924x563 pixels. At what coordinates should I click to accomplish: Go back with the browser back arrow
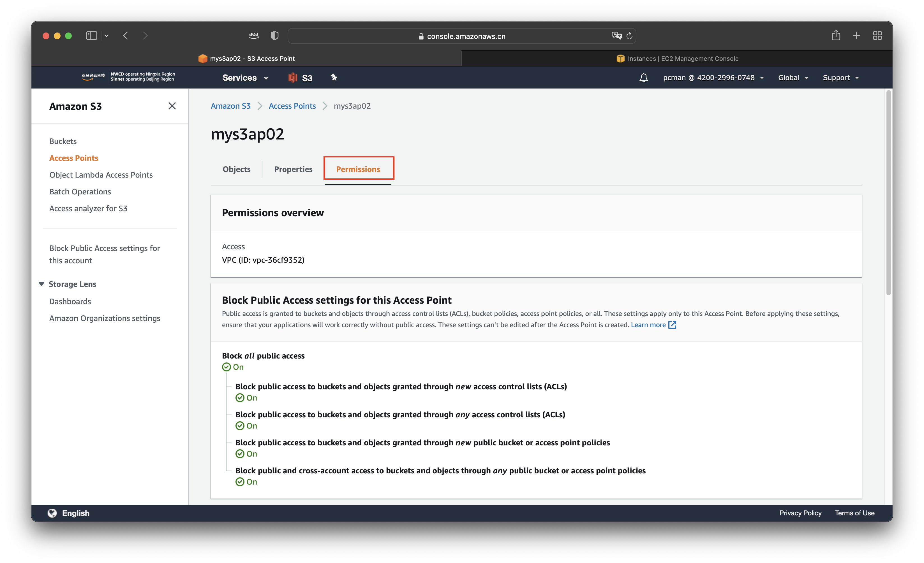pyautogui.click(x=126, y=36)
